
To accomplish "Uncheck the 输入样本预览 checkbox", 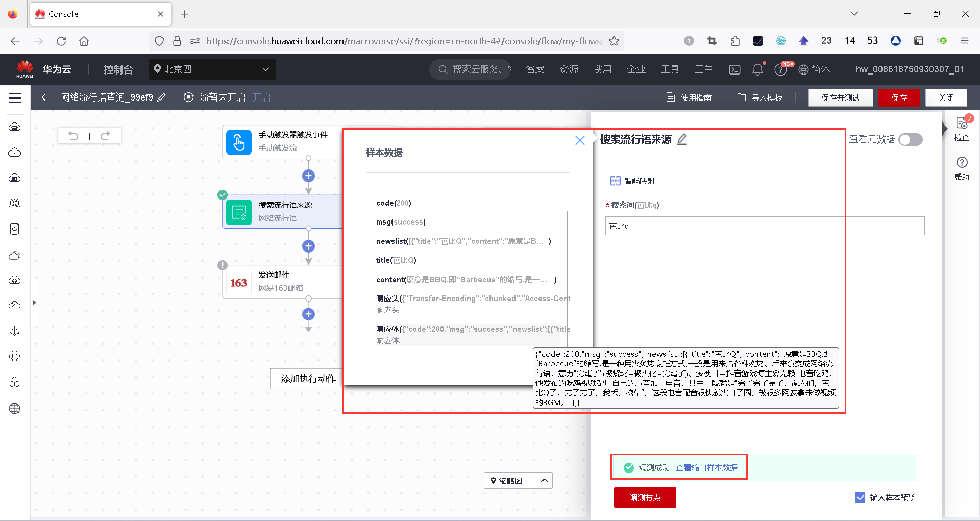I will (860, 498).
